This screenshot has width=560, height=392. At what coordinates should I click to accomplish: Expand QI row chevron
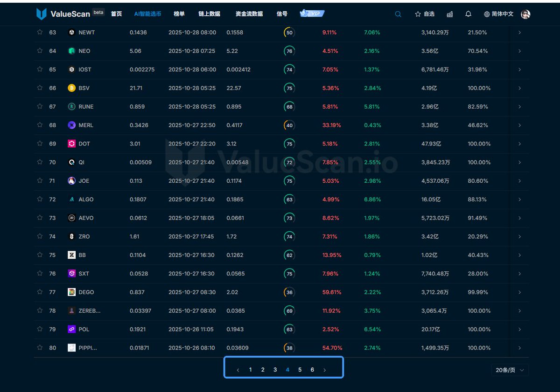[x=519, y=162]
